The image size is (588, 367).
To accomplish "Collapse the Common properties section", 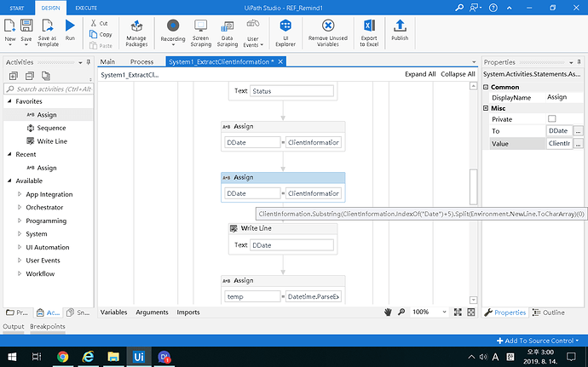I will point(486,87).
